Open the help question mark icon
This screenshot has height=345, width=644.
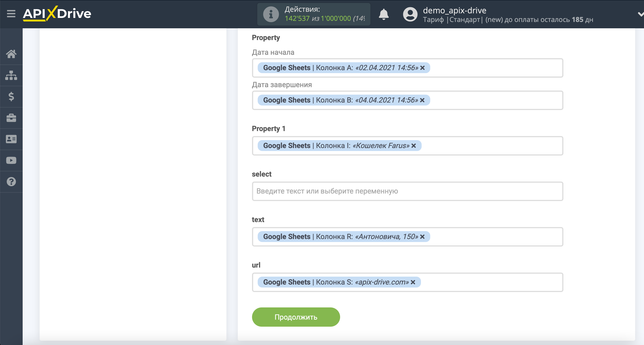(11, 182)
